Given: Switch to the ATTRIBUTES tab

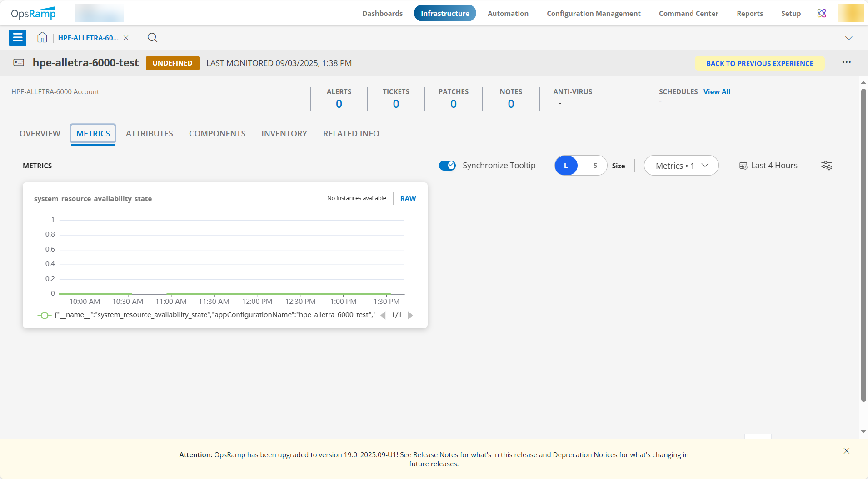Looking at the screenshot, I should pos(150,134).
